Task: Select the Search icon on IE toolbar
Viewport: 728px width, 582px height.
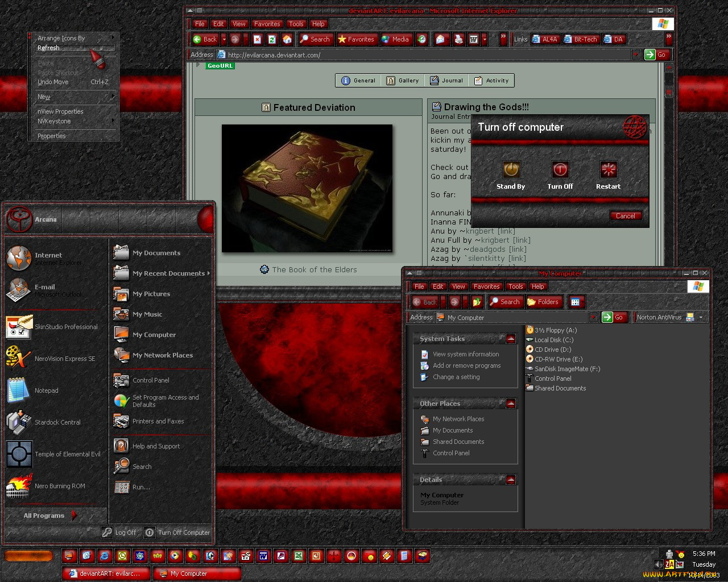Action: point(316,39)
